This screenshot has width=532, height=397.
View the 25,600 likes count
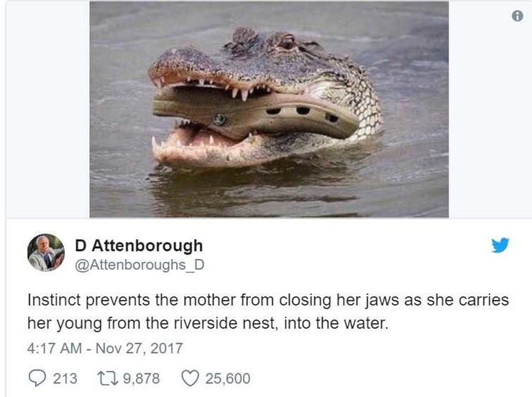pyautogui.click(x=228, y=378)
